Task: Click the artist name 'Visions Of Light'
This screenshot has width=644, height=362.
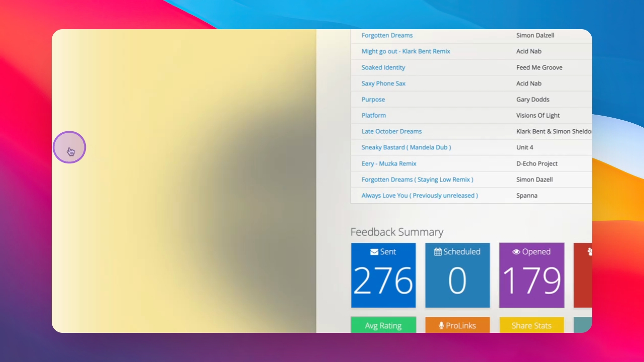Action: 538,115
